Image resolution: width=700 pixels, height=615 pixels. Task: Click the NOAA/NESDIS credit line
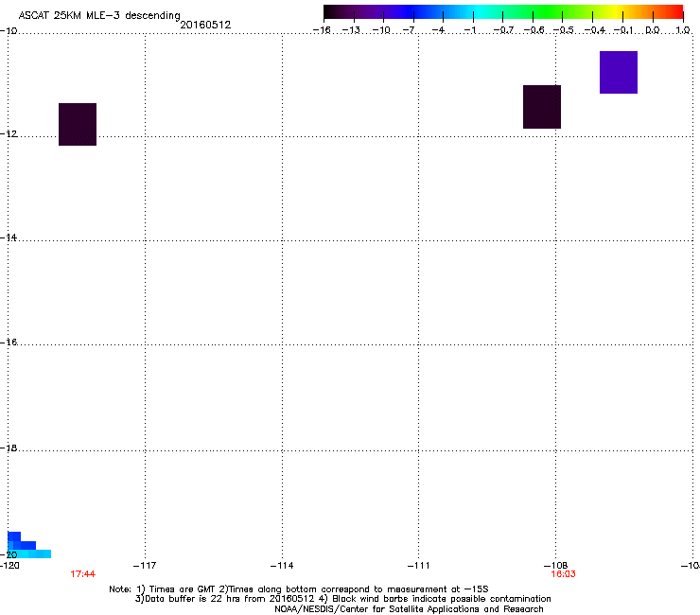[x=409, y=609]
